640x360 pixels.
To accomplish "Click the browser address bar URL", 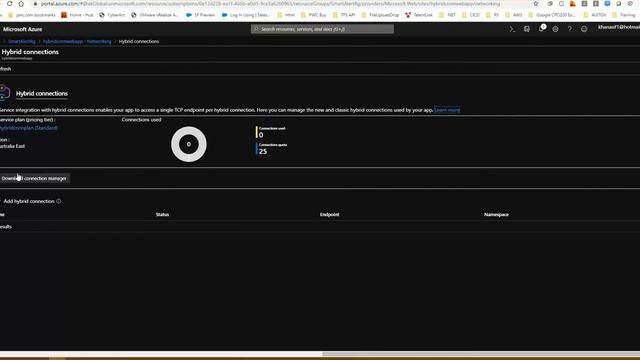I will [270, 4].
